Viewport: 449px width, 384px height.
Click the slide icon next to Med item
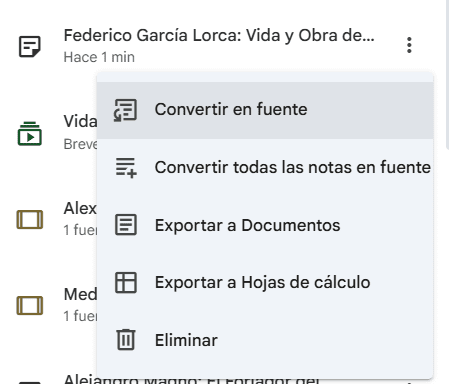30,305
